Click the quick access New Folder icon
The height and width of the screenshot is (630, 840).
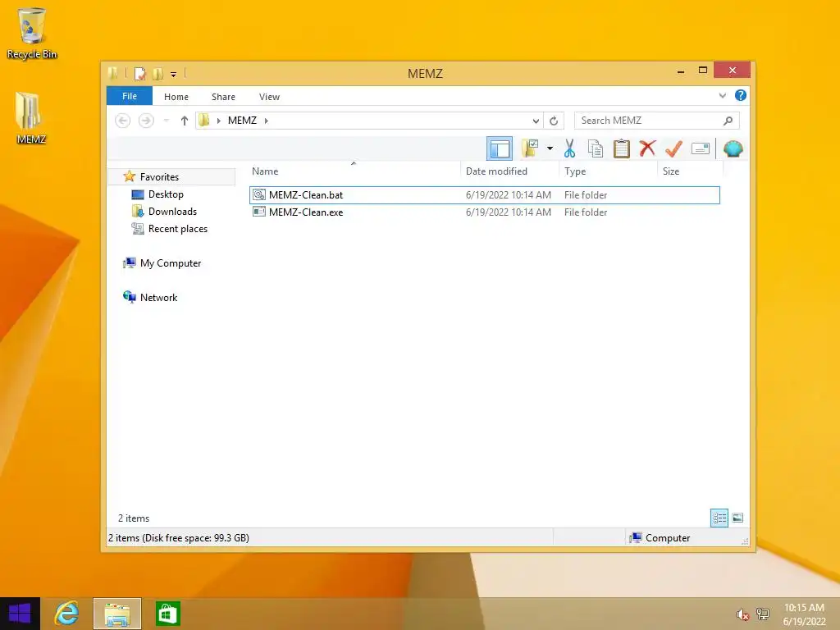[158, 73]
